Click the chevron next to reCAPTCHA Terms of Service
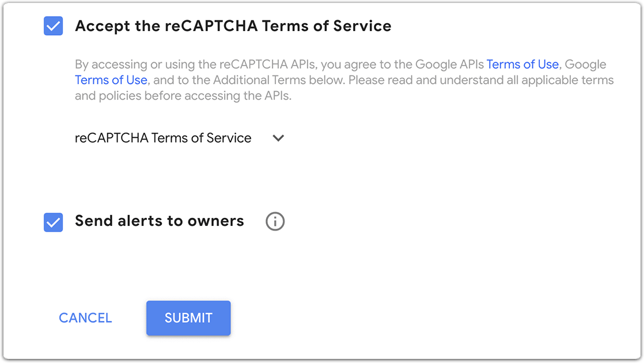 point(278,138)
